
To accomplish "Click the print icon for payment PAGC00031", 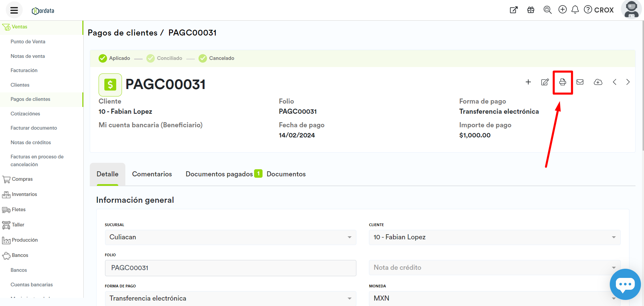I will [562, 82].
